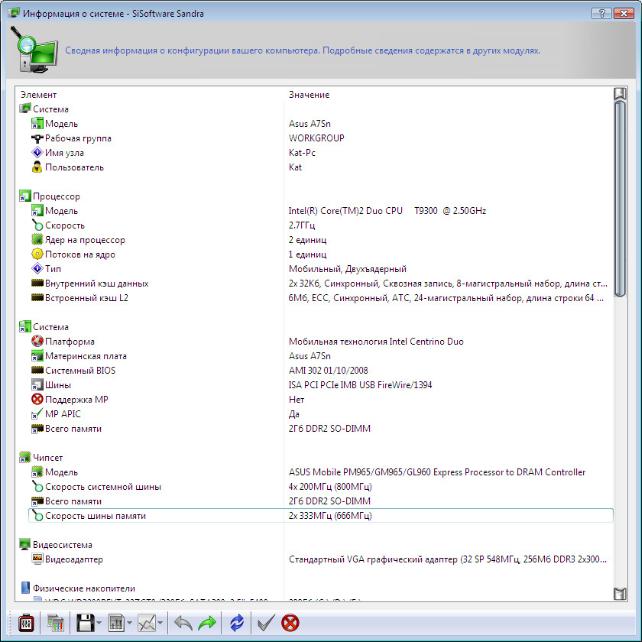Select 'Пользователь' user icon

click(37, 167)
